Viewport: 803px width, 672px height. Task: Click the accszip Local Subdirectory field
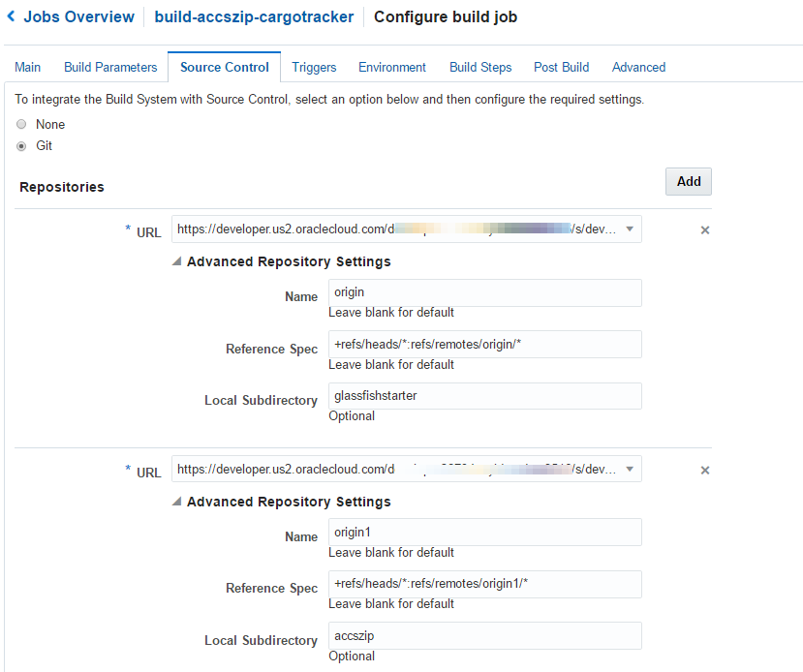point(485,635)
